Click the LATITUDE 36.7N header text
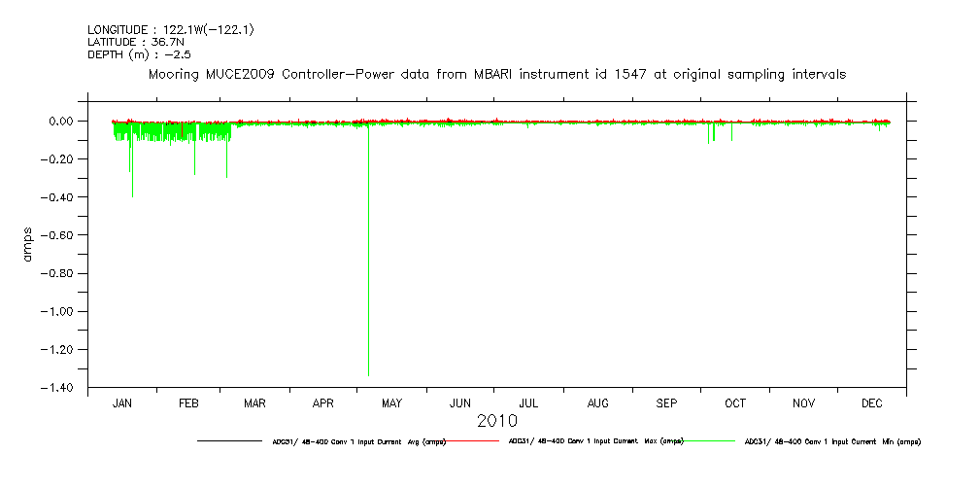 click(x=129, y=42)
